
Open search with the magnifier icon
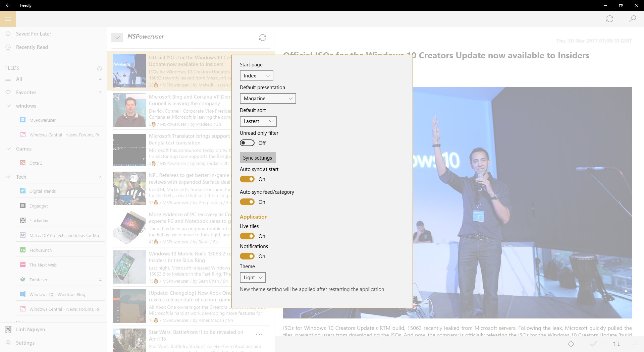633,19
